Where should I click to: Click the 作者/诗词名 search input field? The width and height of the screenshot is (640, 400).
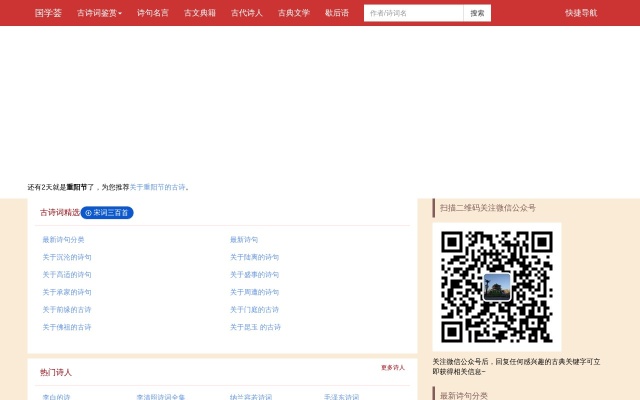click(x=413, y=13)
